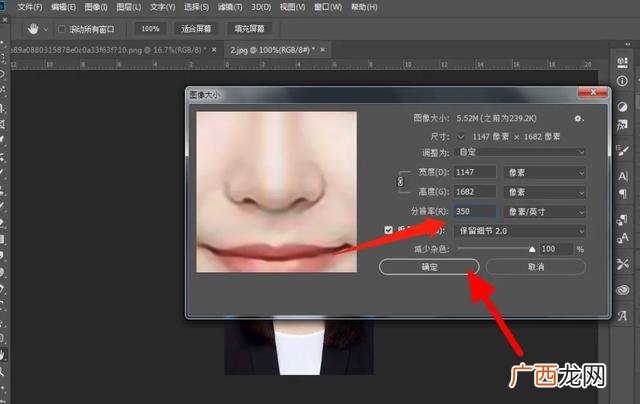This screenshot has width=640, height=404.
Task: Click the 分辨率(R) input field showing 350
Action: coord(475,211)
